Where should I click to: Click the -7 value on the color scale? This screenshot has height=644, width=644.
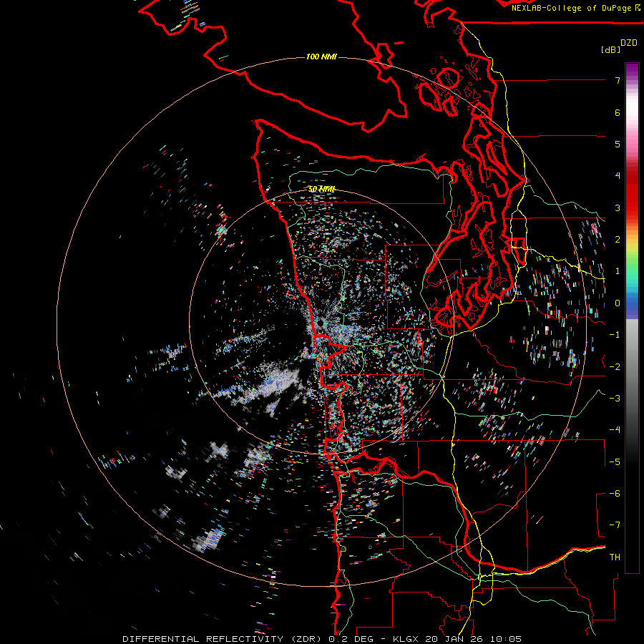(615, 525)
